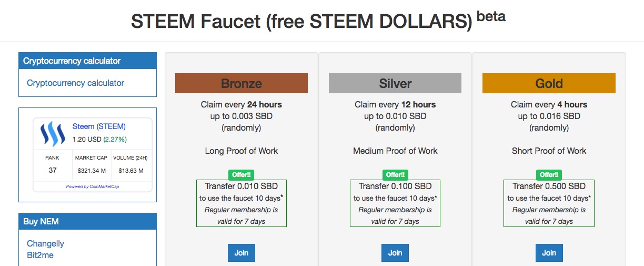Select the Transfer 0.010 SBD offer box

(241, 203)
